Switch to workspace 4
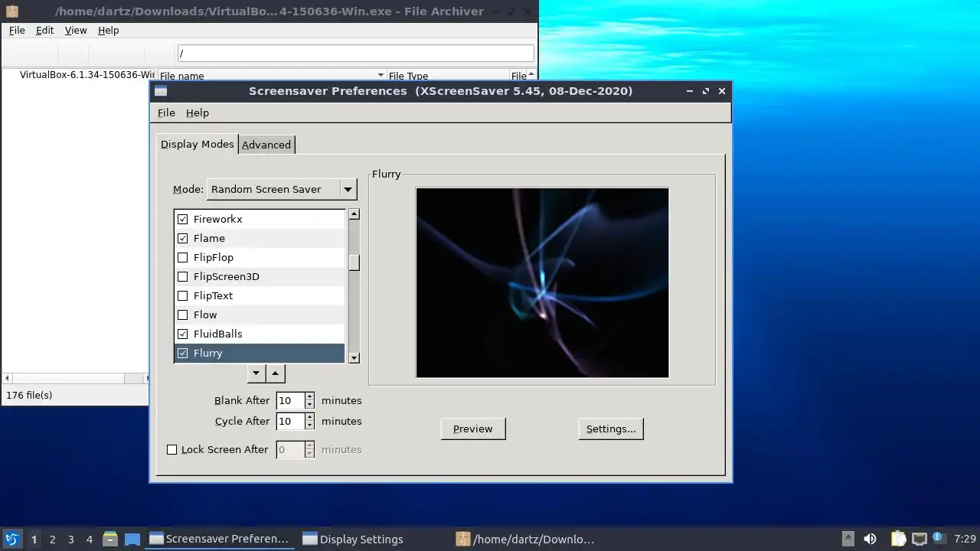This screenshot has height=551, width=980. (x=89, y=539)
